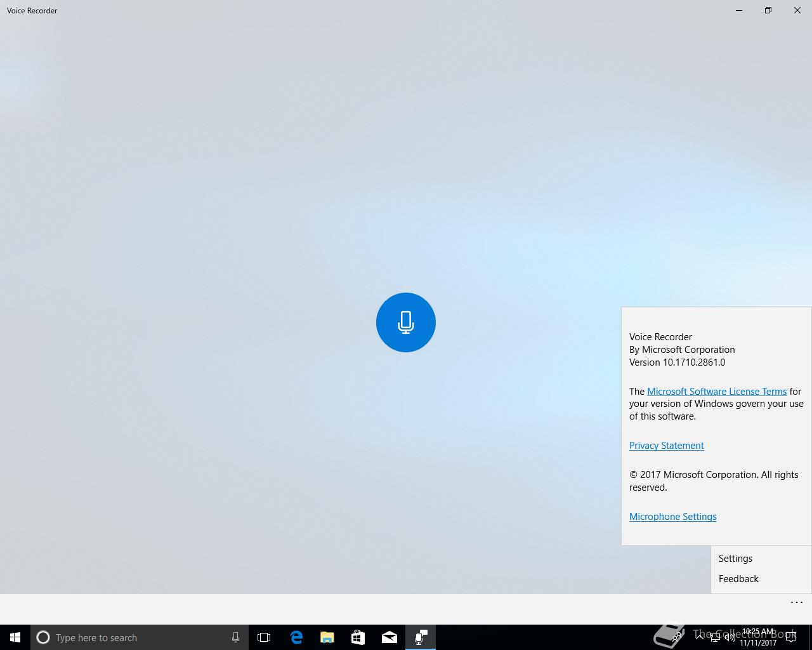Screen dimensions: 812x650
Task: Open the Microphone Settings link
Action: pyautogui.click(x=672, y=517)
